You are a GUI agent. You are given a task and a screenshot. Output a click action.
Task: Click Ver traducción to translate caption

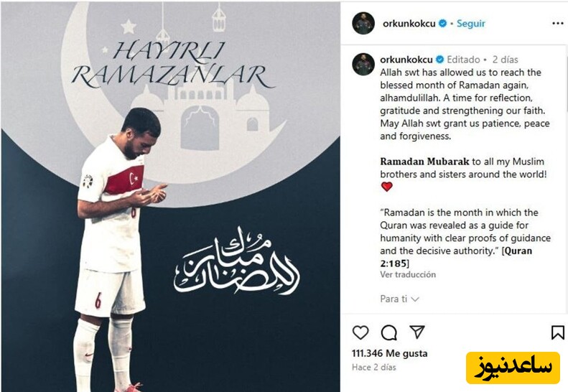point(408,275)
